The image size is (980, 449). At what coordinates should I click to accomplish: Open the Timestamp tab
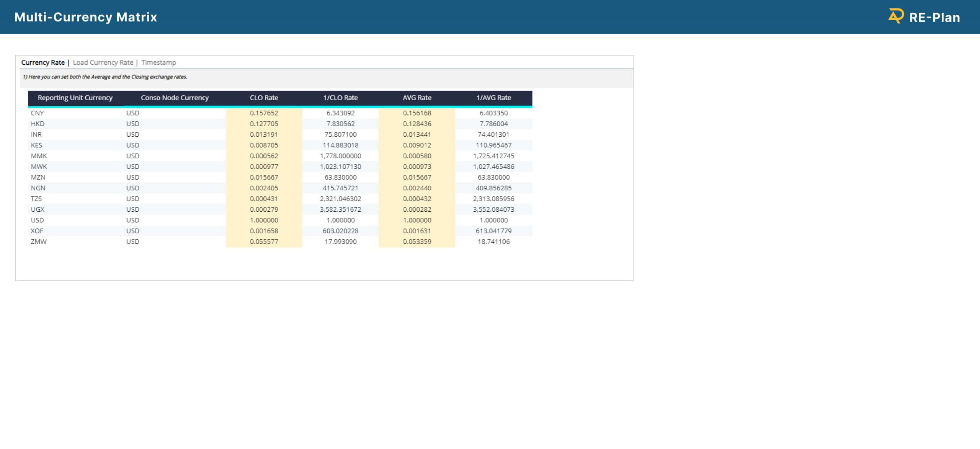pyautogui.click(x=158, y=62)
